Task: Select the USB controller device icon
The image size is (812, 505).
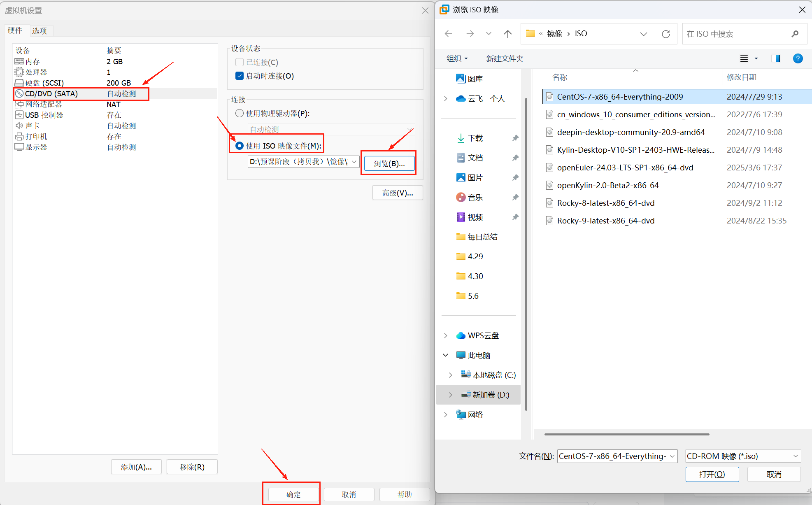Action: pos(19,115)
